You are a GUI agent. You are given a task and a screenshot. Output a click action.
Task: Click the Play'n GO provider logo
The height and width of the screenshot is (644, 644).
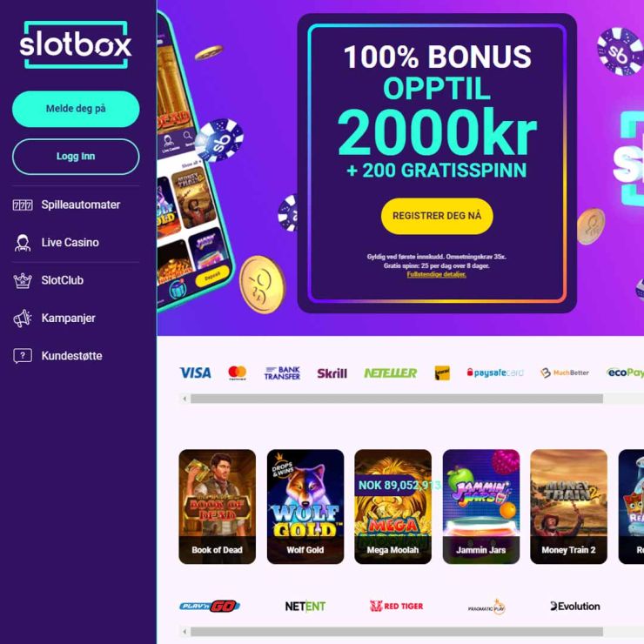click(x=210, y=607)
